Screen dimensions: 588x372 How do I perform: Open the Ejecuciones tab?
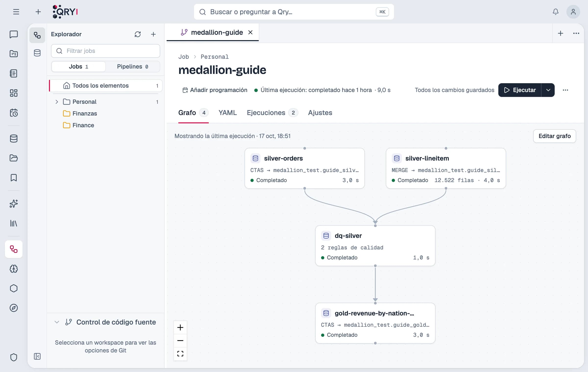click(x=272, y=113)
